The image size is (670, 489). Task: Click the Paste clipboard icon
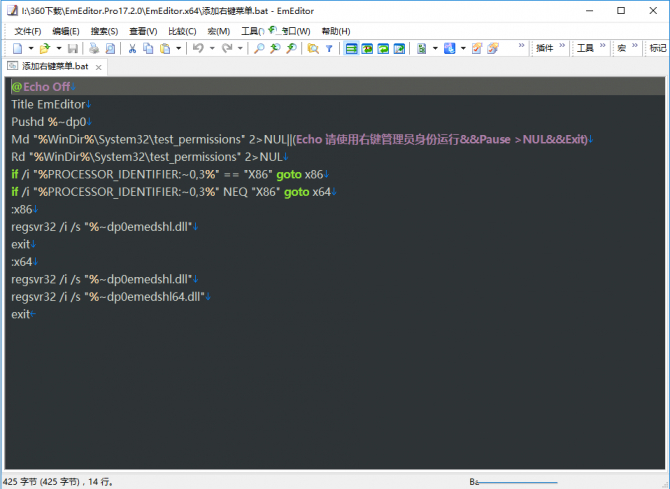click(x=165, y=48)
